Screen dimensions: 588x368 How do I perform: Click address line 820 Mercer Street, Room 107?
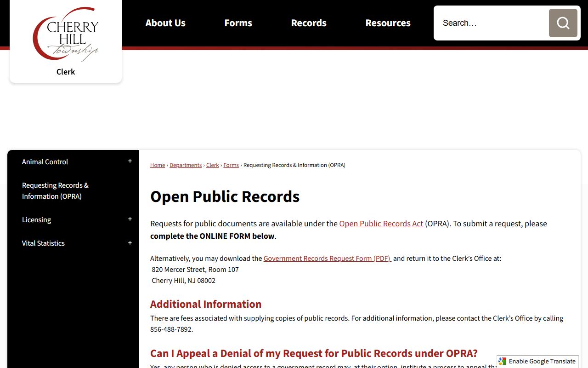click(195, 270)
